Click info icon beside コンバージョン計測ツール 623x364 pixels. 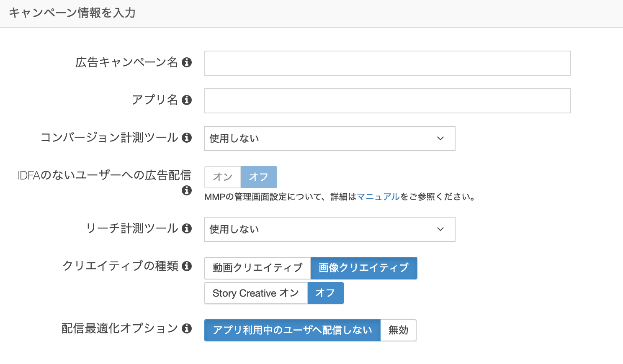[187, 138]
